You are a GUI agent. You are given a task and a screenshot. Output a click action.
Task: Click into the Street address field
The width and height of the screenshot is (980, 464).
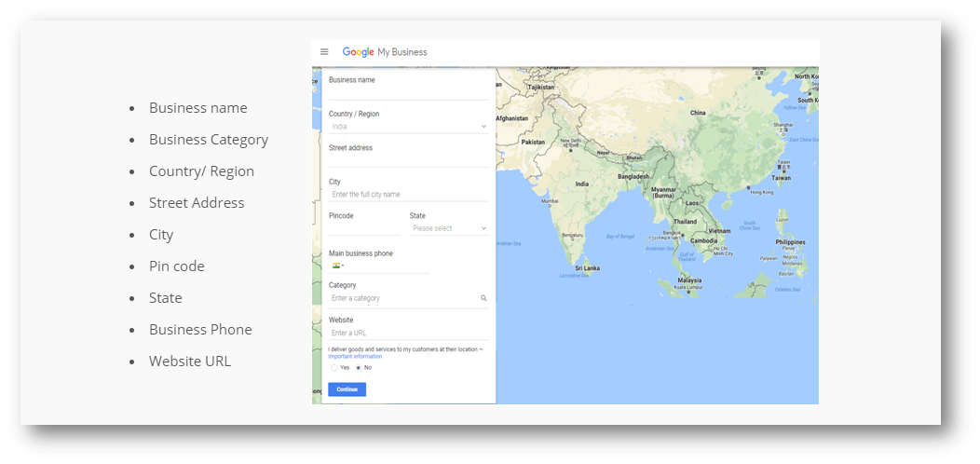pos(408,160)
